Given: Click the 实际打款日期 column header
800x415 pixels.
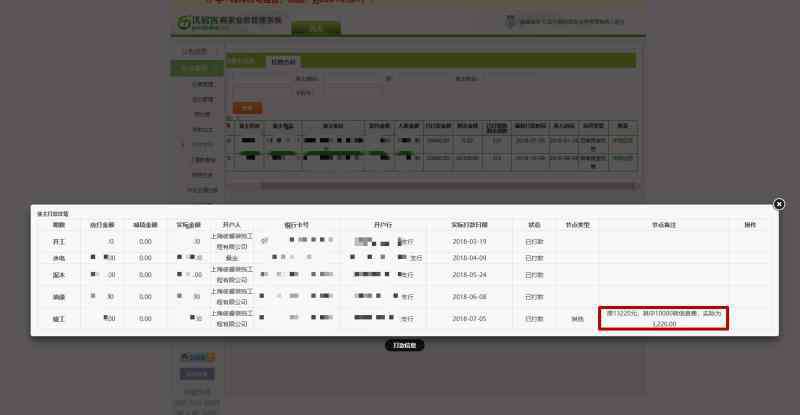Looking at the screenshot, I should (x=469, y=225).
